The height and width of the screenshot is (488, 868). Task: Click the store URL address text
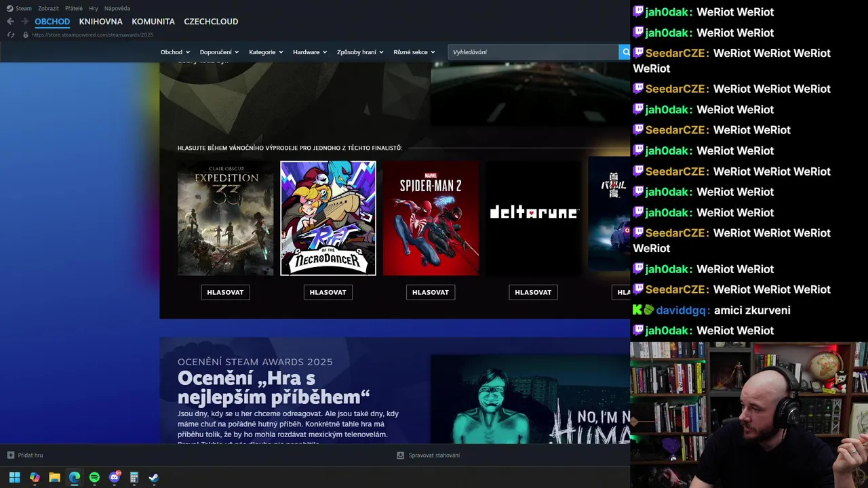tap(93, 35)
